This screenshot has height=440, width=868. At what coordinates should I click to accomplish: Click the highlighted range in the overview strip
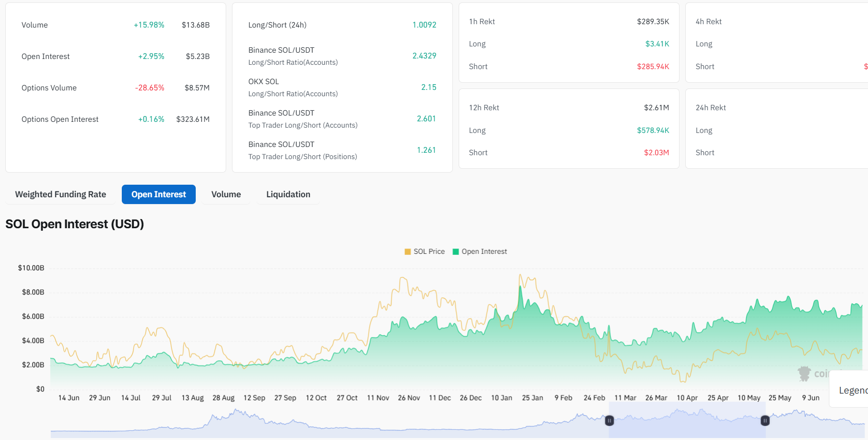tap(686, 421)
